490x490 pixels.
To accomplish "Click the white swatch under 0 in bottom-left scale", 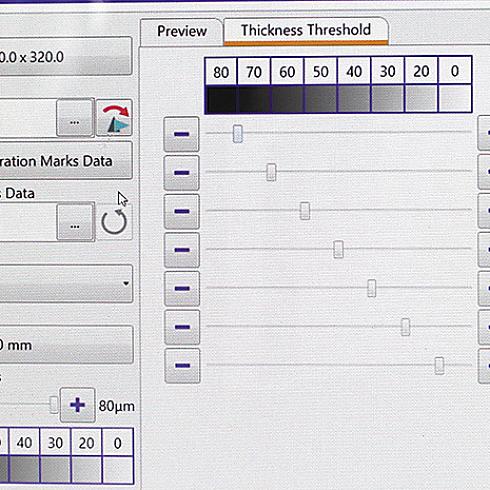I will point(117,469).
